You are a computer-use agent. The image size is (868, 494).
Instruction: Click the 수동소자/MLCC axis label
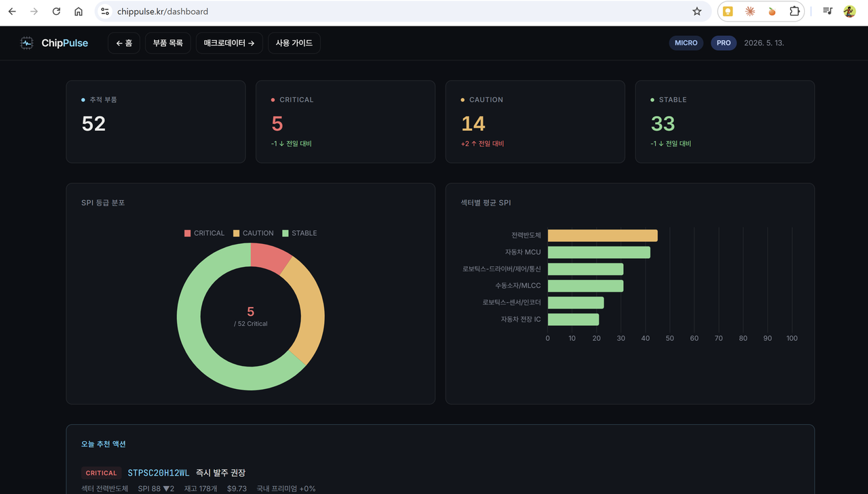(518, 286)
